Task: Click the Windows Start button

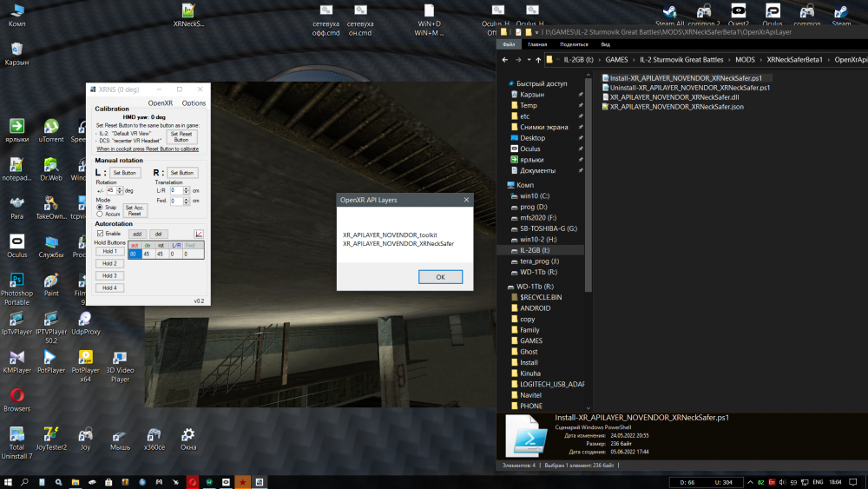Action: (x=8, y=481)
